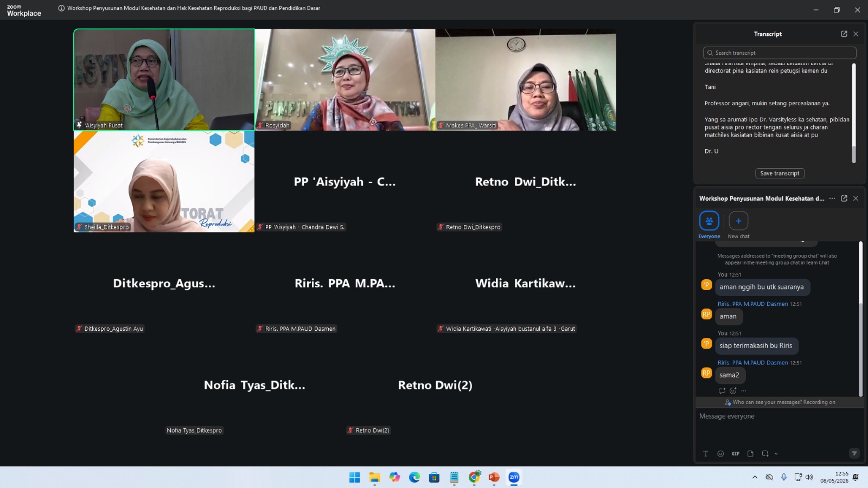
Task: Click the screenshot capture icon in chat
Action: pos(765,454)
